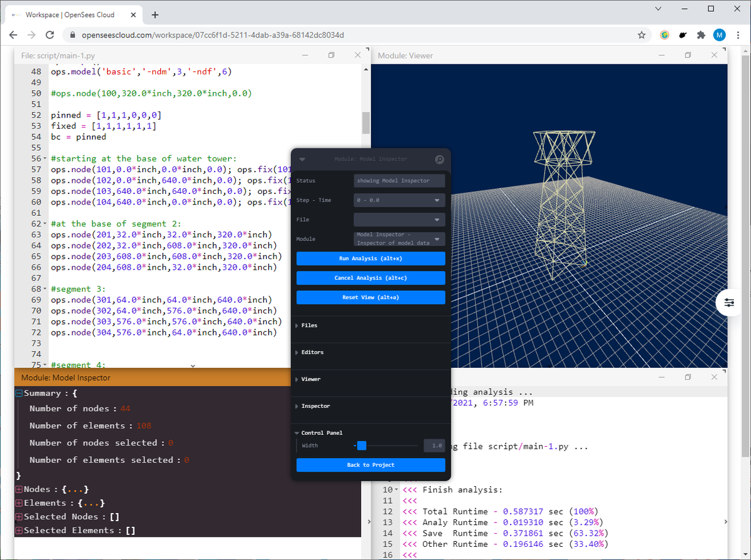Screen dimensions: 751x560
Task: Open the File dropdown in control panel
Action: pyautogui.click(x=399, y=220)
